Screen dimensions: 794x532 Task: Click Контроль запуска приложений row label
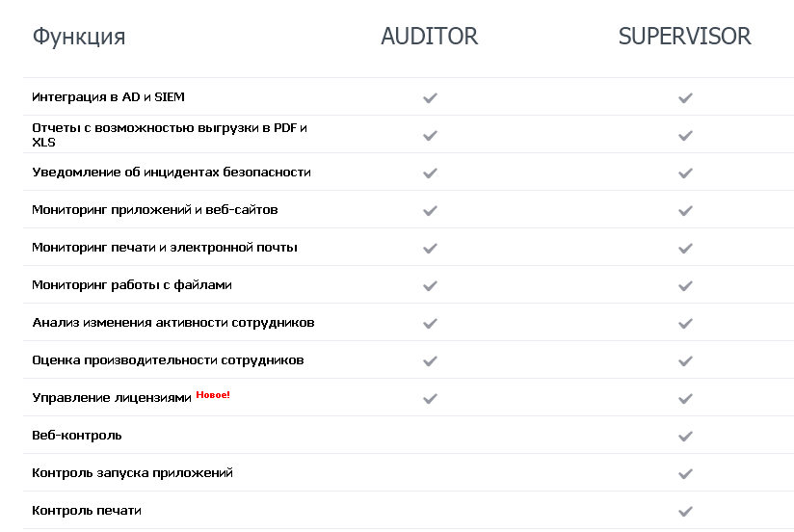click(x=133, y=472)
